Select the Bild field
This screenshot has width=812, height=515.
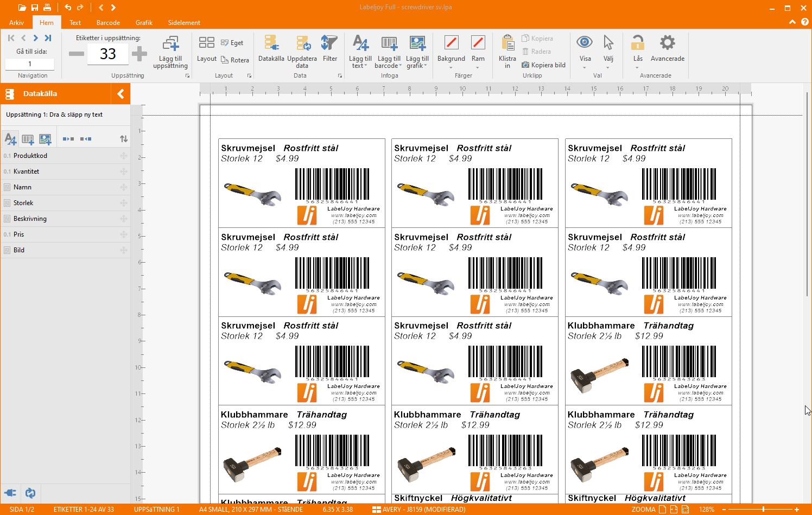[65, 250]
